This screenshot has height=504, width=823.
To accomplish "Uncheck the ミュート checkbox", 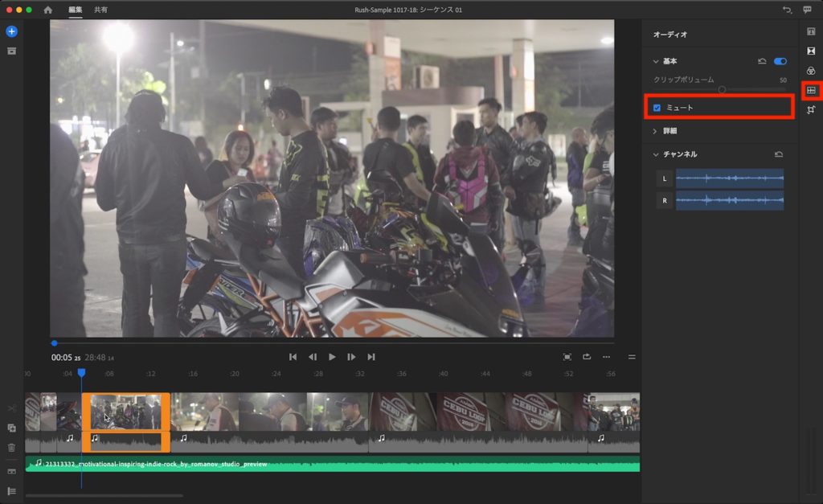I will (x=657, y=108).
